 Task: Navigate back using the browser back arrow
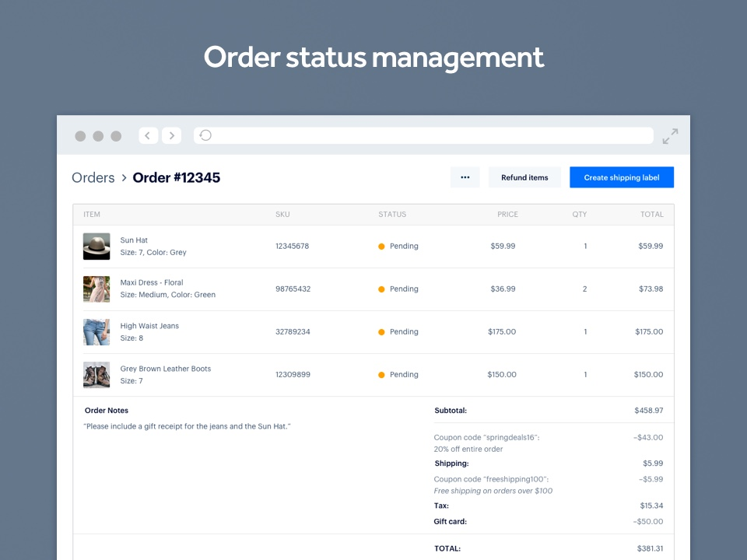148,135
